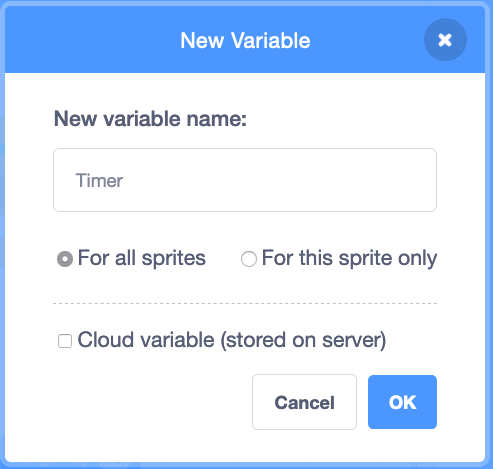Screen dimensions: 493x469
Task: Click the 'Cloud variable (stored on server)' label text
Action: [232, 340]
